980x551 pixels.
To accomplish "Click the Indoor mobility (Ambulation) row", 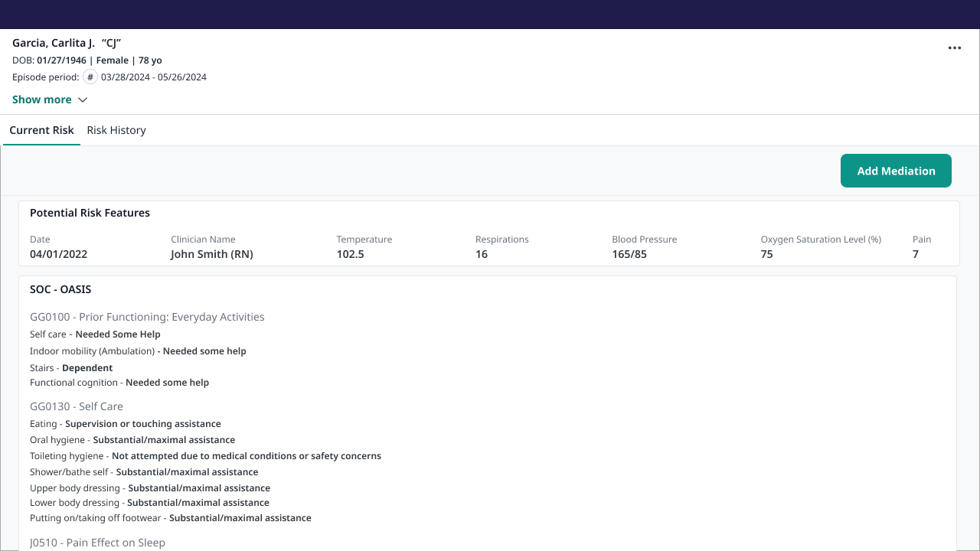I will click(138, 351).
